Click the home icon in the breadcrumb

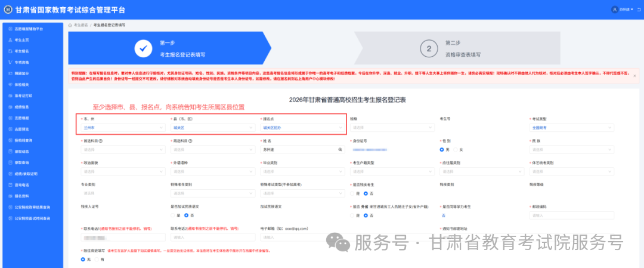(x=70, y=26)
